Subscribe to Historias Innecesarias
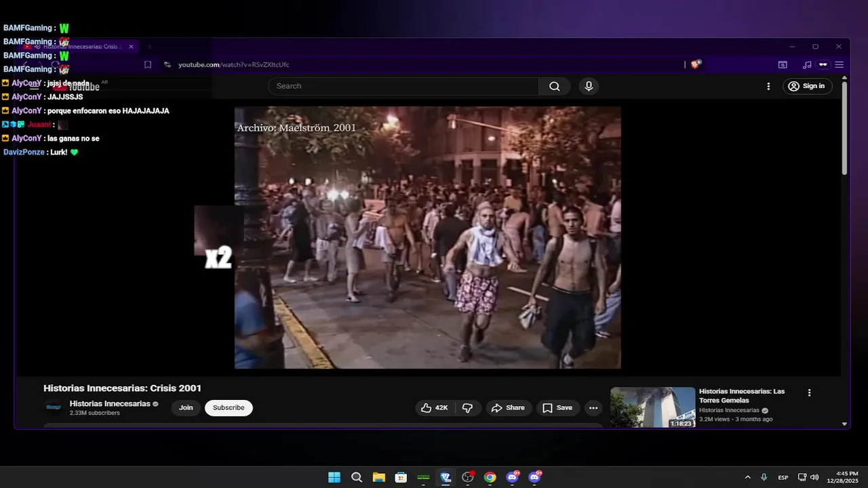This screenshot has width=868, height=488. (x=229, y=408)
